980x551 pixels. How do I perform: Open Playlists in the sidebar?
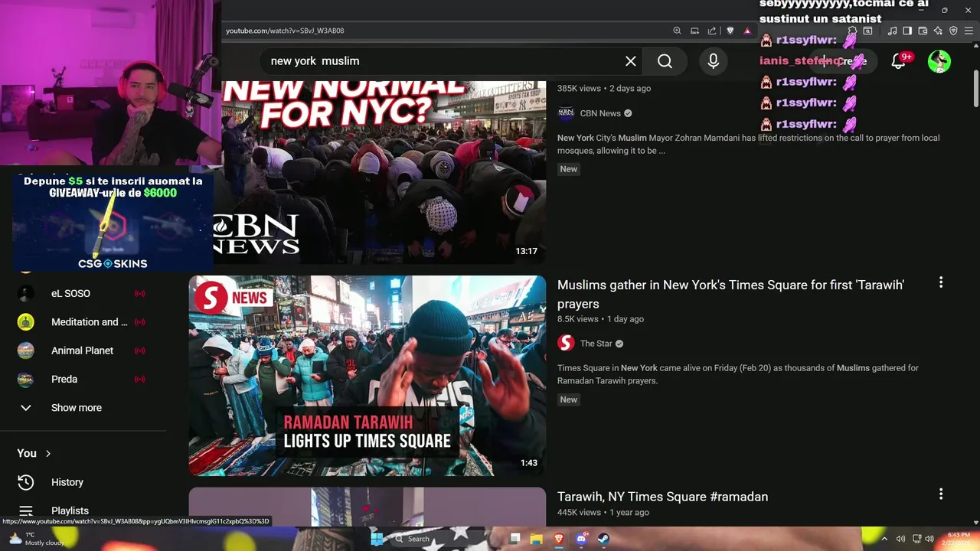coord(70,510)
